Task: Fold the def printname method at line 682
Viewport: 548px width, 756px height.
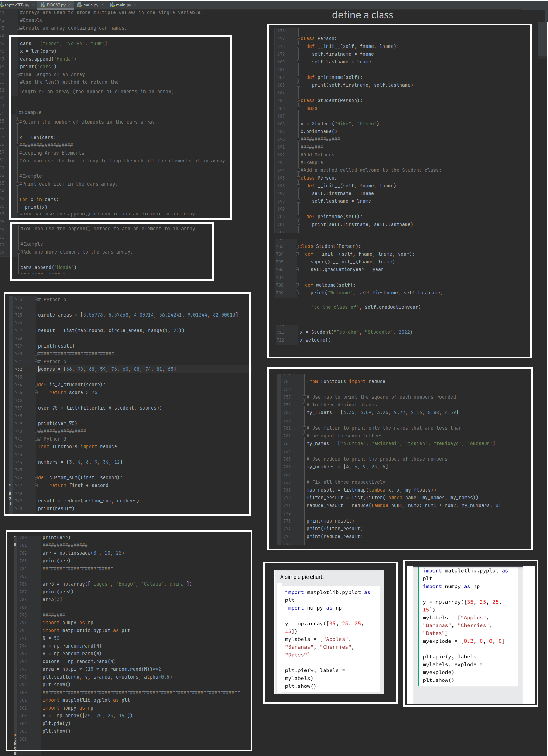Action: tap(298, 77)
